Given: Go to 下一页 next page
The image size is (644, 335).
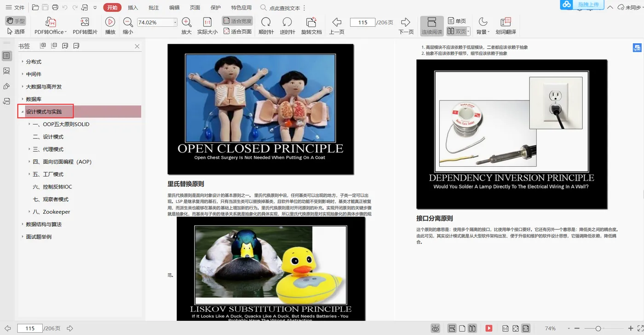Looking at the screenshot, I should (405, 23).
